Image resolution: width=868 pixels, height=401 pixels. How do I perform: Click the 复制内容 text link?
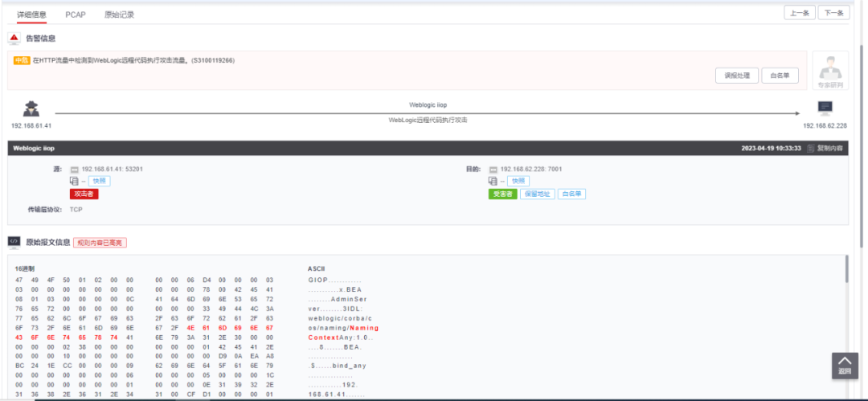pyautogui.click(x=829, y=149)
